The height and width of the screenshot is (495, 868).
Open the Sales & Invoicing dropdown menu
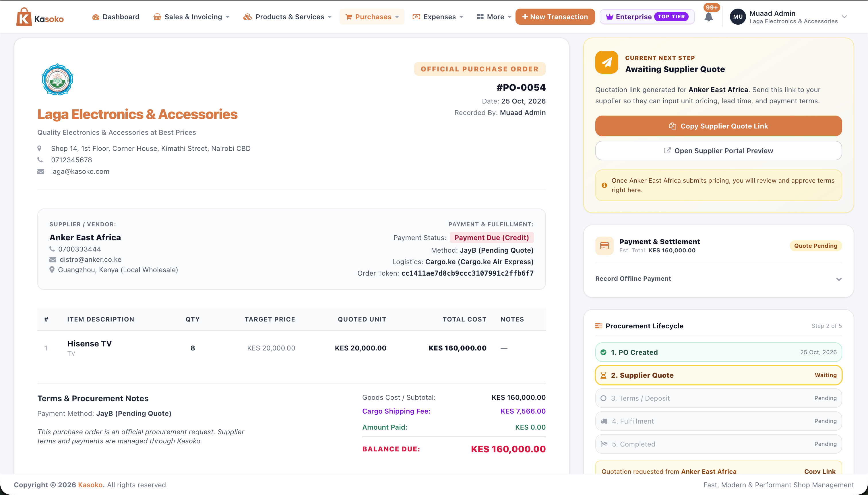pos(191,17)
